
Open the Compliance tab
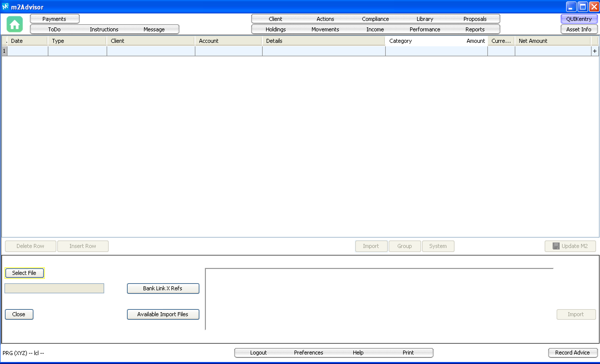pyautogui.click(x=375, y=19)
